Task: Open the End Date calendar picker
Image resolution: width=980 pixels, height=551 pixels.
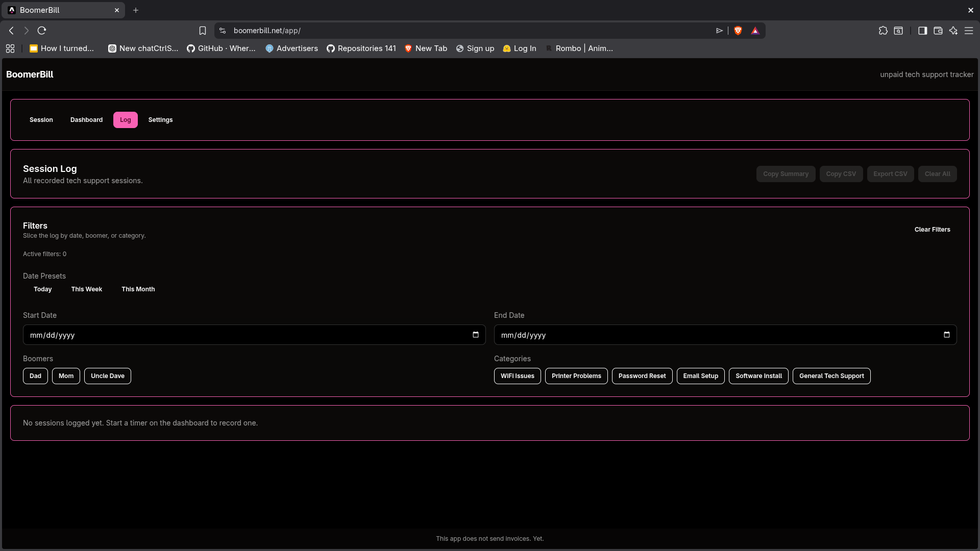Action: (947, 335)
